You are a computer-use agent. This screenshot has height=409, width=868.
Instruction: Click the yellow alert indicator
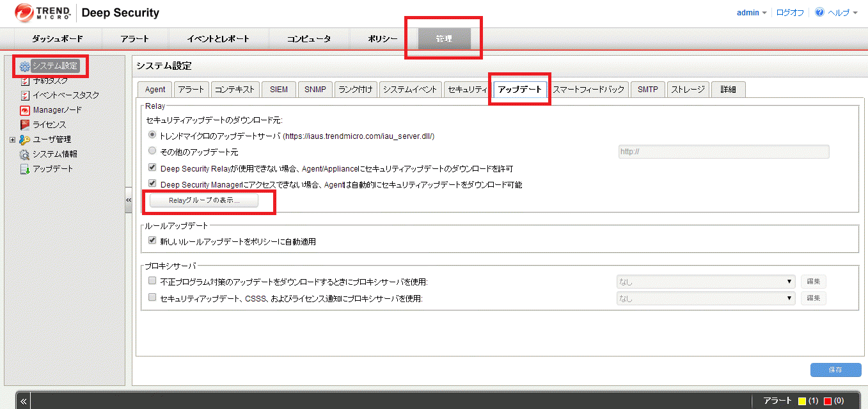coord(802,401)
